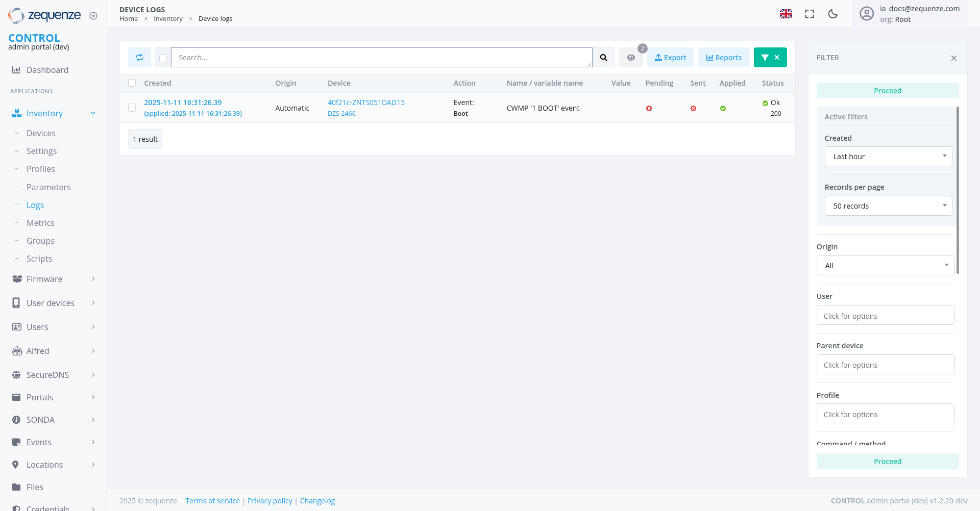Click into the Search input field

click(x=382, y=58)
